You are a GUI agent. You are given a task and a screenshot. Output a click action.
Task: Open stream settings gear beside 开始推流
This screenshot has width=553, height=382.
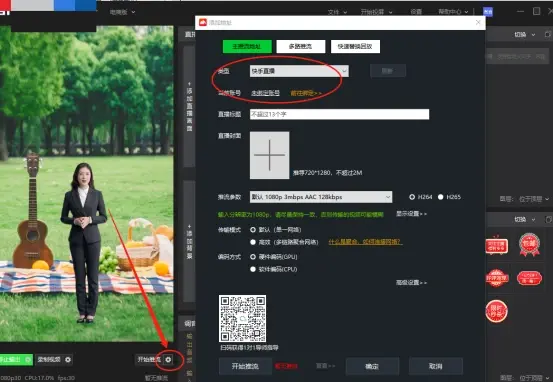point(169,359)
